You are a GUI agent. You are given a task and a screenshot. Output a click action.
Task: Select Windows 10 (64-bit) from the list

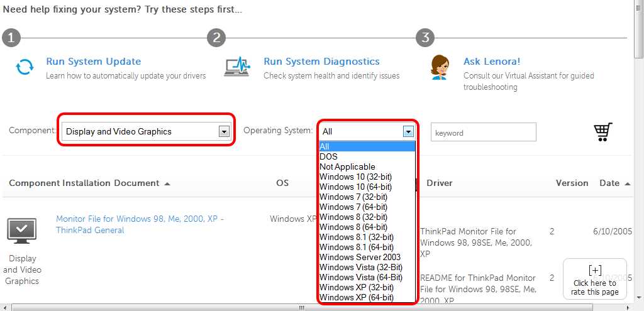[x=355, y=187]
